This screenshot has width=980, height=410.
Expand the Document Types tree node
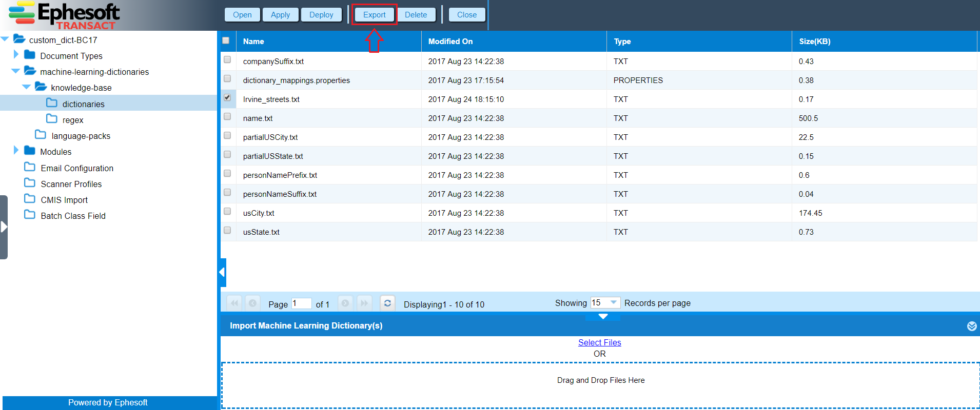point(16,54)
